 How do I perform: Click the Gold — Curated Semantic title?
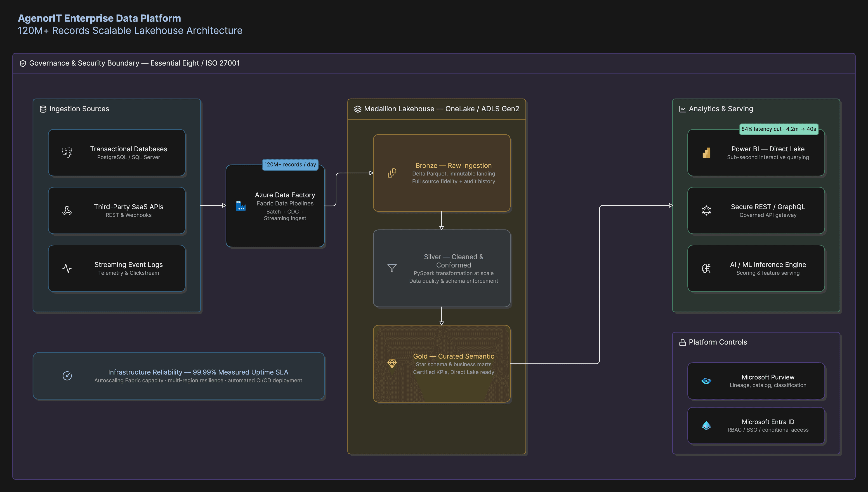click(x=453, y=356)
